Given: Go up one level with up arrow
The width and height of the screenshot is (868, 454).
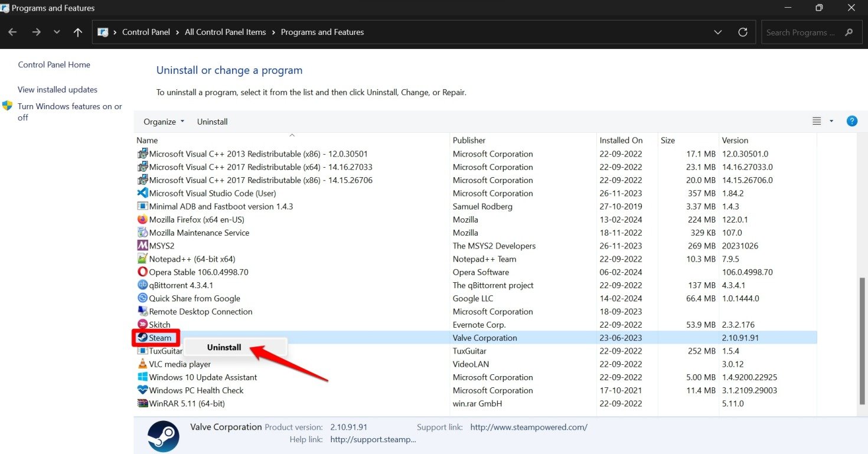Looking at the screenshot, I should tap(78, 32).
